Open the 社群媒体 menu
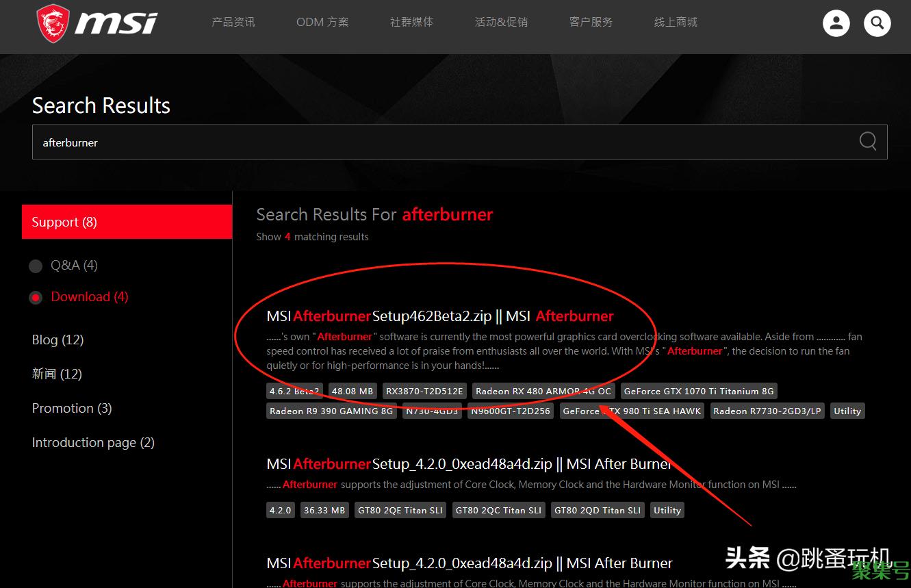The image size is (911, 588). click(x=411, y=22)
